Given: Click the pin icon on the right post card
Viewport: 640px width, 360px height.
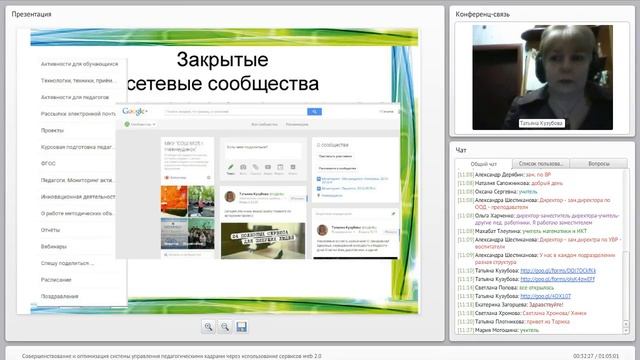Looking at the screenshot, I should pyautogui.click(x=393, y=213).
